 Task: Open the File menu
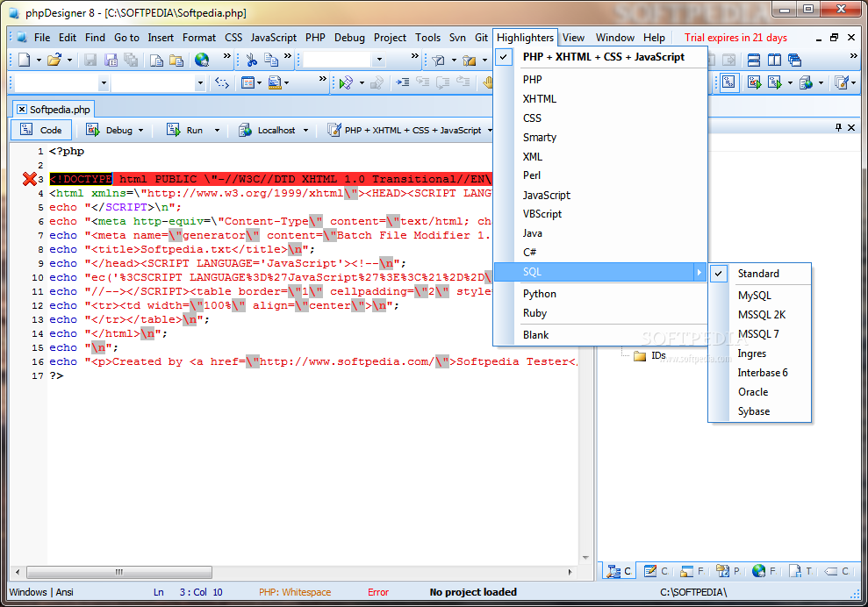[42, 38]
